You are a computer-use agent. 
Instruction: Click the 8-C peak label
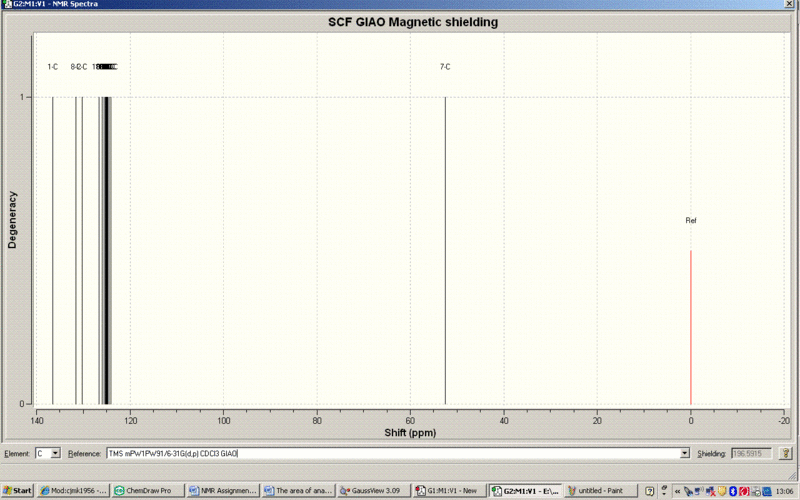(75, 67)
